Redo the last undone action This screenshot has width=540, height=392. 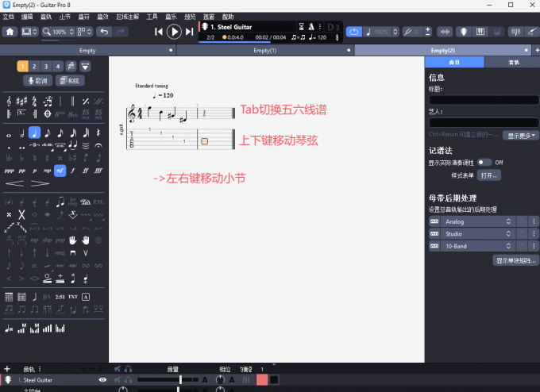click(x=120, y=32)
